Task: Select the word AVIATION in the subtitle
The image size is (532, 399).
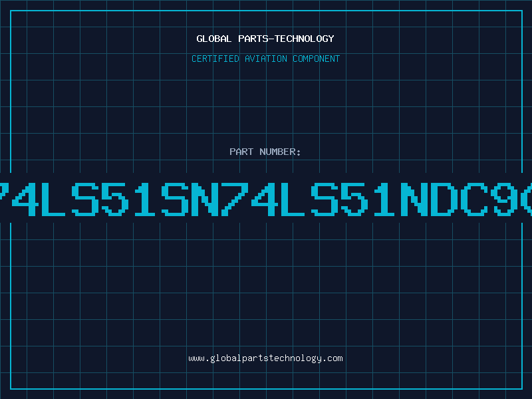Action: coord(266,59)
